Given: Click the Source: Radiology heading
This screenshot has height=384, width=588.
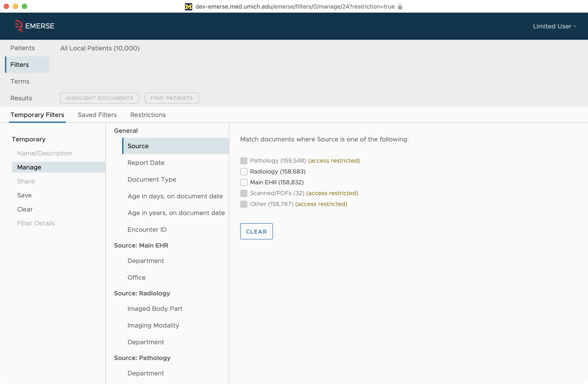Looking at the screenshot, I should (142, 293).
